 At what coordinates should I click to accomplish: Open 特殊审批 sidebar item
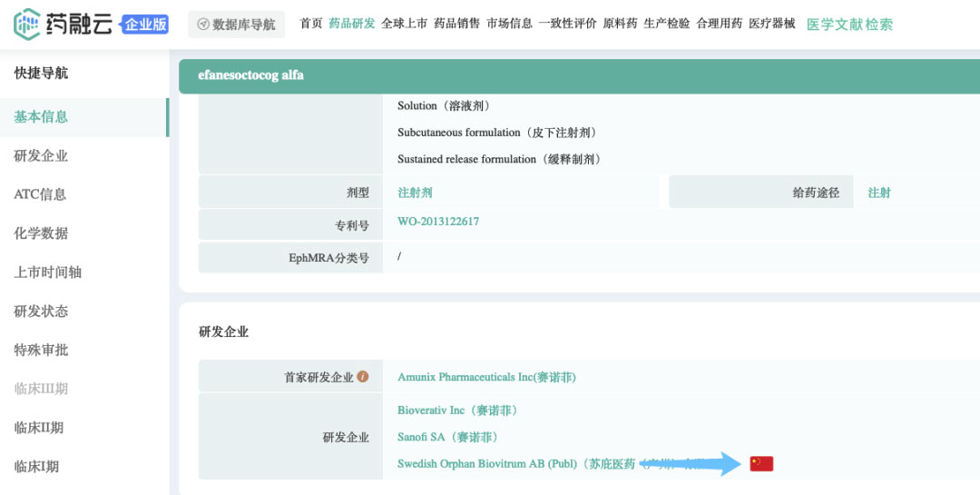pyautogui.click(x=41, y=350)
